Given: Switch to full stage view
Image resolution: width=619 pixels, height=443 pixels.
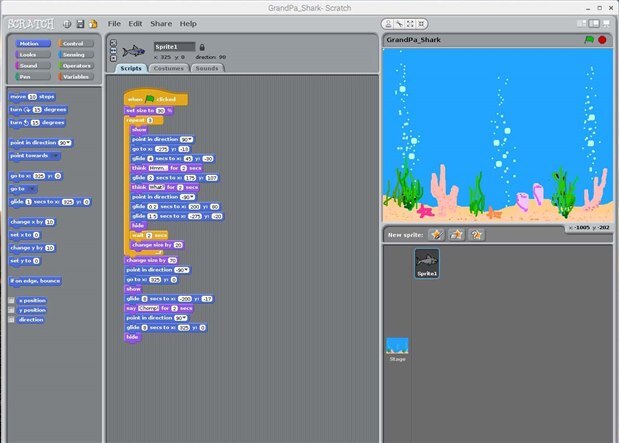Looking at the screenshot, I should [594, 24].
